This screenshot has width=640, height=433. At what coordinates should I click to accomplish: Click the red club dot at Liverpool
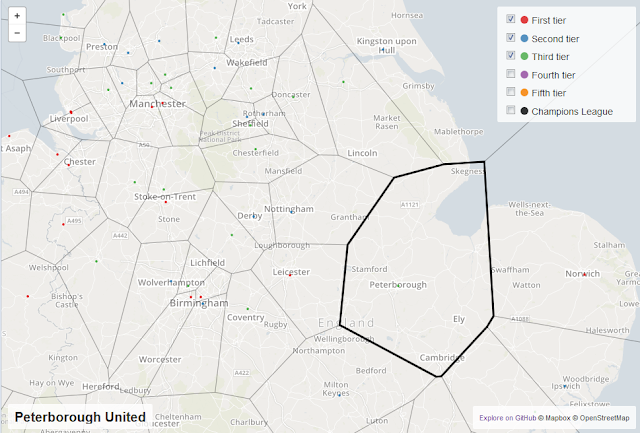(x=71, y=112)
